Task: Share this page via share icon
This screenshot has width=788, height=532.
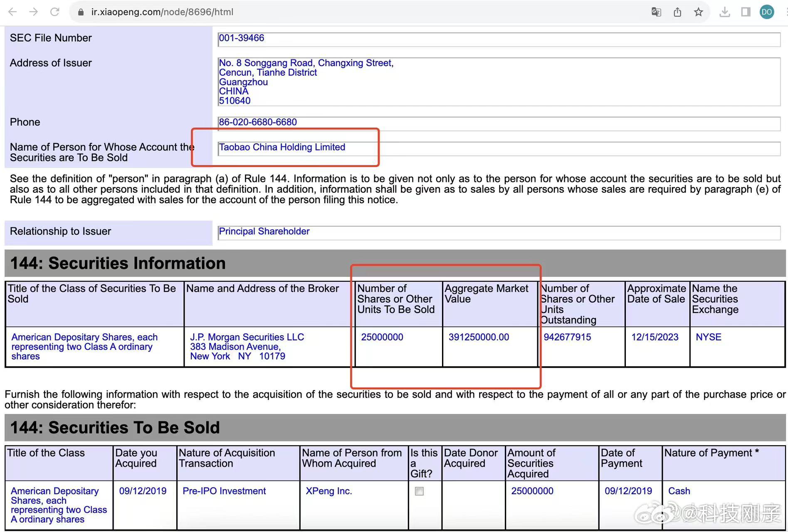Action: (677, 12)
